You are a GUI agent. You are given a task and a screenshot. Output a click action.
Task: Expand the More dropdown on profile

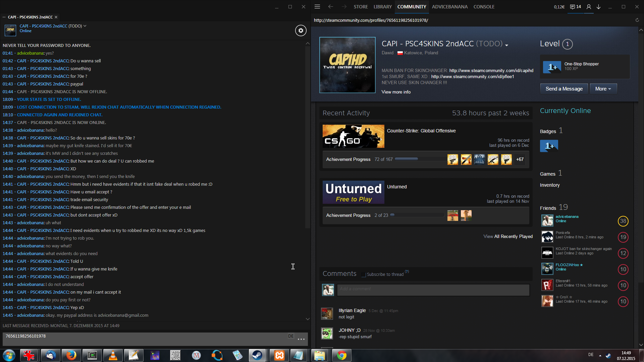[x=603, y=89]
